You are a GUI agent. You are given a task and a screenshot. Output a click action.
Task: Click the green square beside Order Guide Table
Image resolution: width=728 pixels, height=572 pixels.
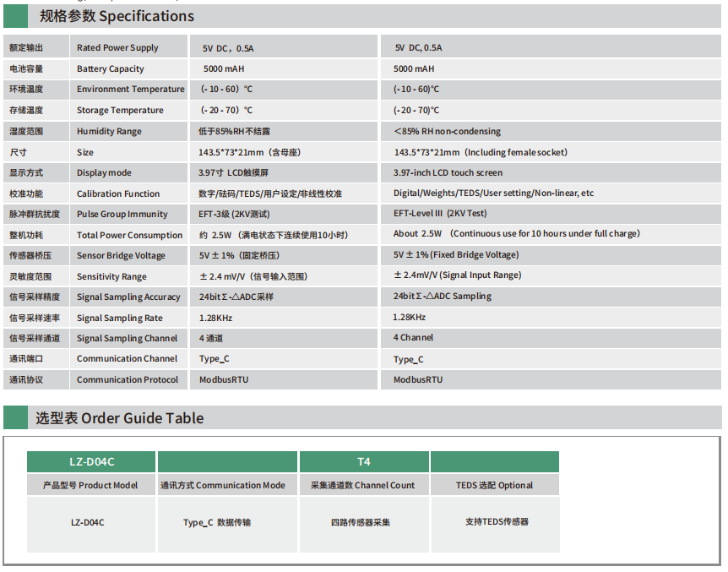pos(16,417)
